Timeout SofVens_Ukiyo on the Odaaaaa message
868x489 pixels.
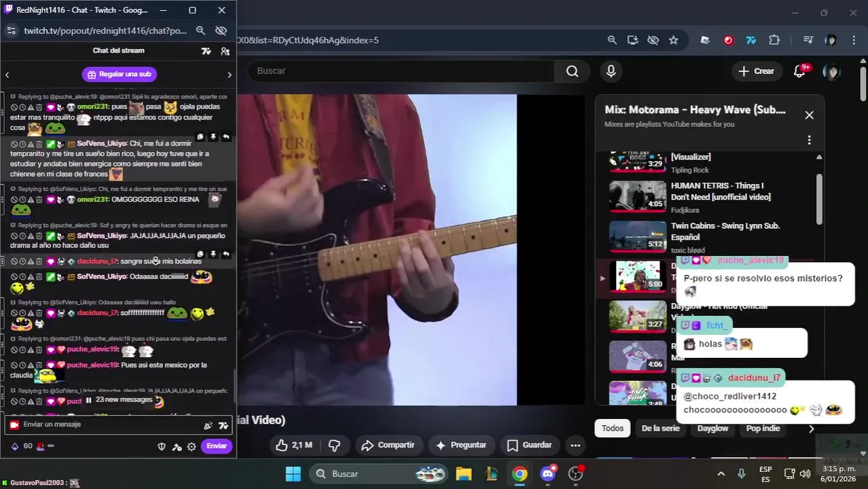coord(22,277)
